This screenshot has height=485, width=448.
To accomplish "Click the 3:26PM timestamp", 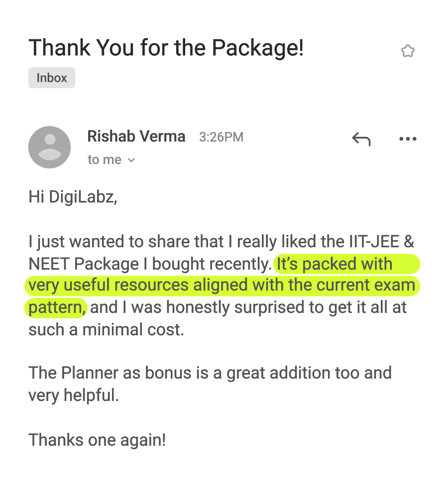I will coord(221,137).
